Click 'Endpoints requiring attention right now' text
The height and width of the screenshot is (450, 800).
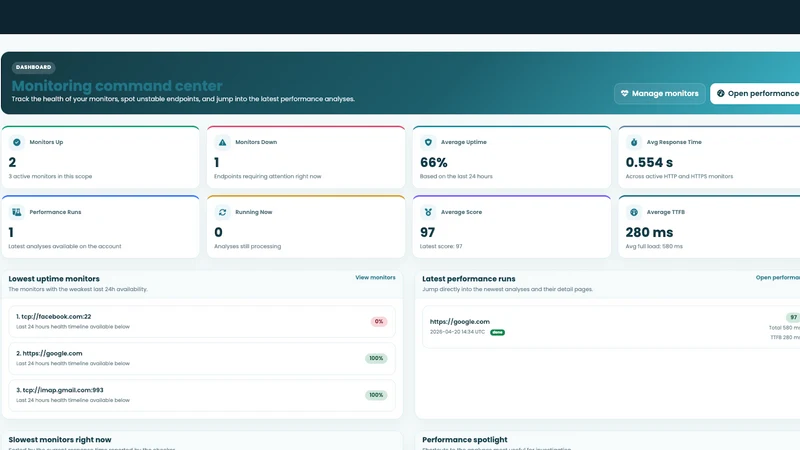[x=267, y=177]
